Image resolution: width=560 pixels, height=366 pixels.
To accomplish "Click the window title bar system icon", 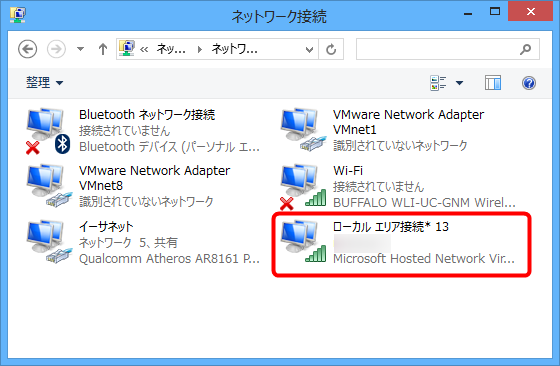I will coord(18,15).
